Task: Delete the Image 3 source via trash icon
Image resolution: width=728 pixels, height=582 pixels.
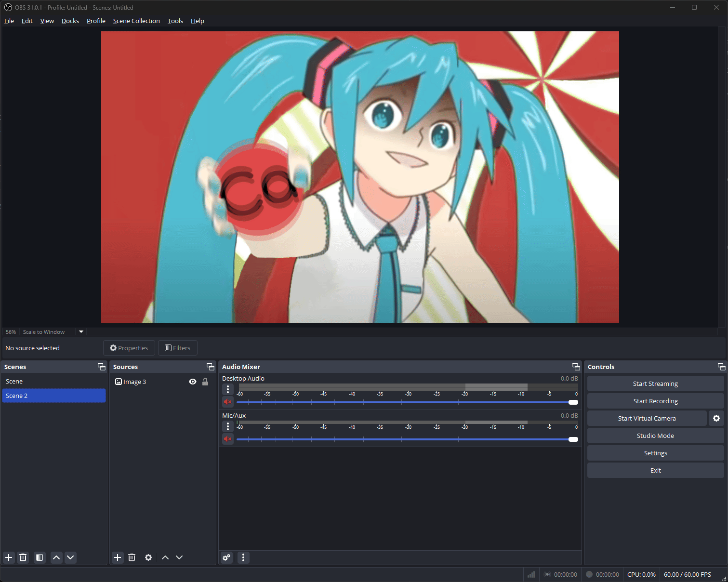Action: coord(132,557)
